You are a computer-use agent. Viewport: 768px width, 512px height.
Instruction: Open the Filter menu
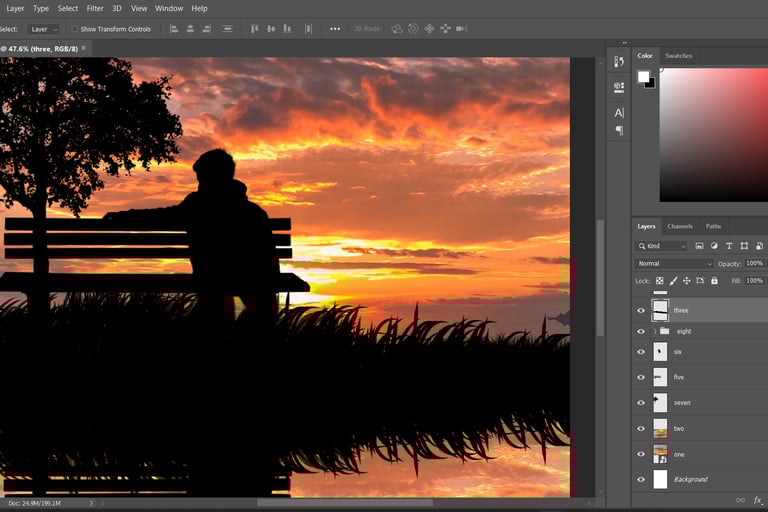click(x=95, y=8)
